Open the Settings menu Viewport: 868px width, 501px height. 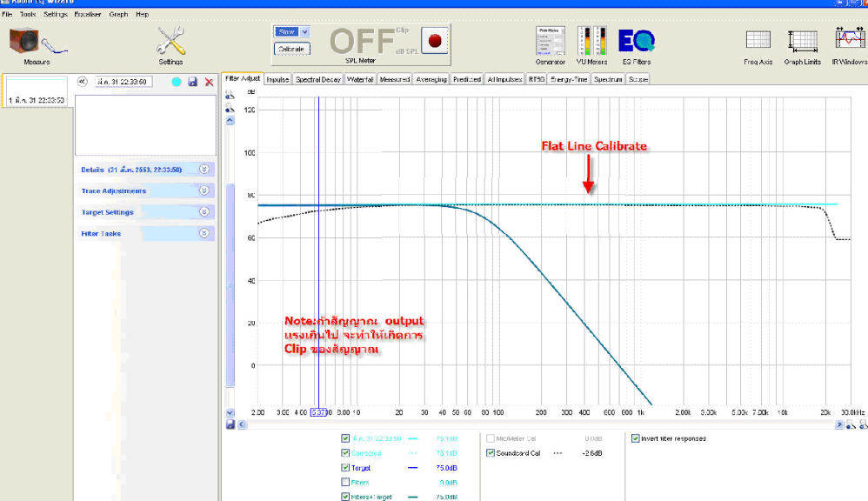coord(56,15)
